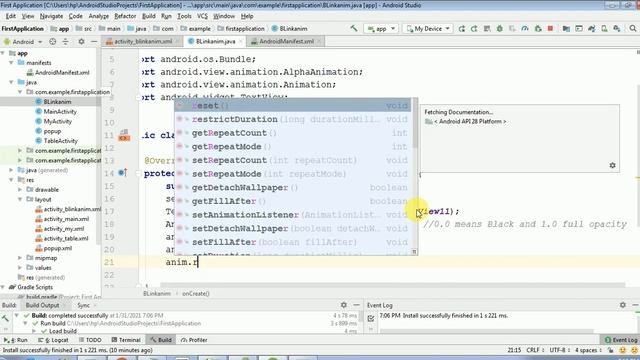Choose setRepeatMode from autocomplete list
Image resolution: width=640 pixels, height=360 pixels.
coord(292,174)
